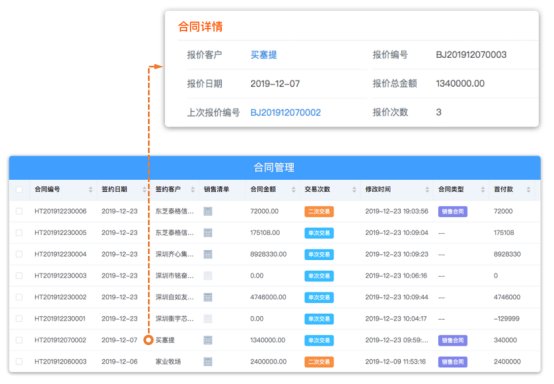
Task: Click amount 4746000.00 in 合同金额 column
Action: click(268, 297)
